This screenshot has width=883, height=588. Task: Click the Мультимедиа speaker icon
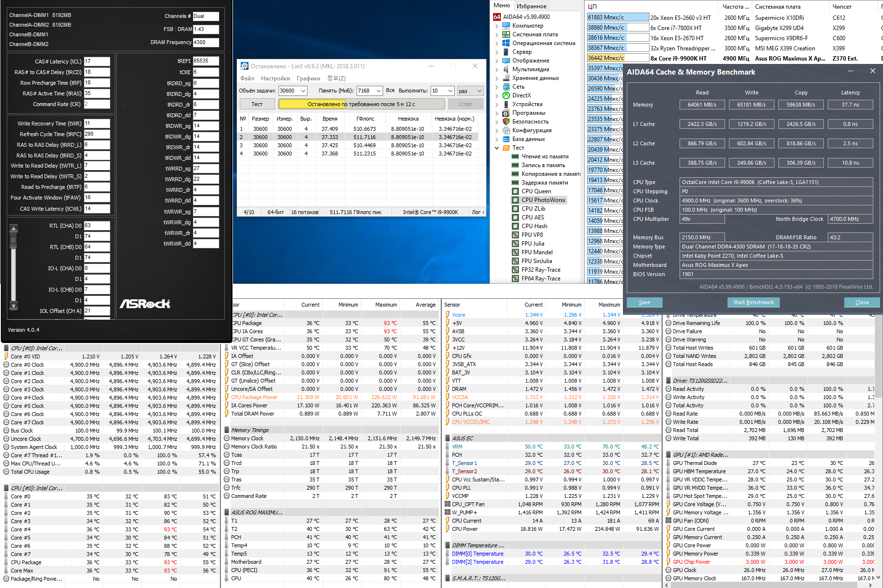pyautogui.click(x=506, y=69)
